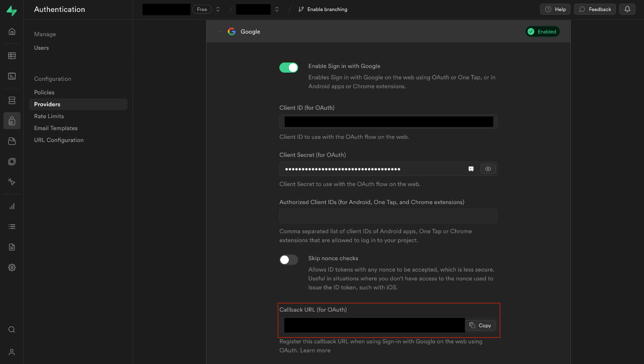Open the Realtime cursor icon
The height and width of the screenshot is (364, 644).
pyautogui.click(x=12, y=182)
